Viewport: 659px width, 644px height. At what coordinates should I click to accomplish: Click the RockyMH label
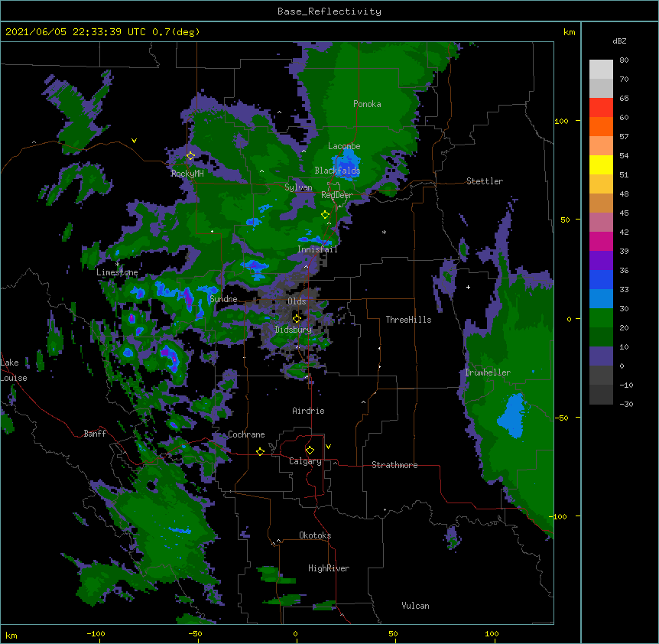(187, 174)
